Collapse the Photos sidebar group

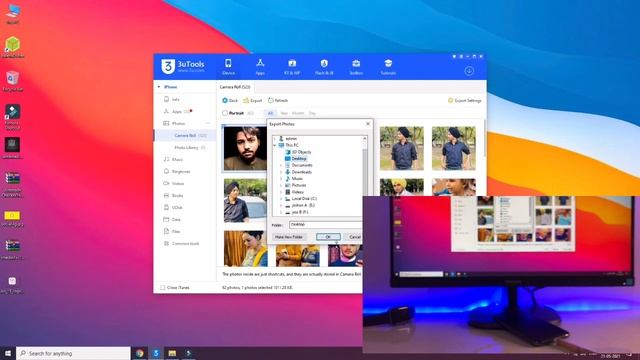208,123
